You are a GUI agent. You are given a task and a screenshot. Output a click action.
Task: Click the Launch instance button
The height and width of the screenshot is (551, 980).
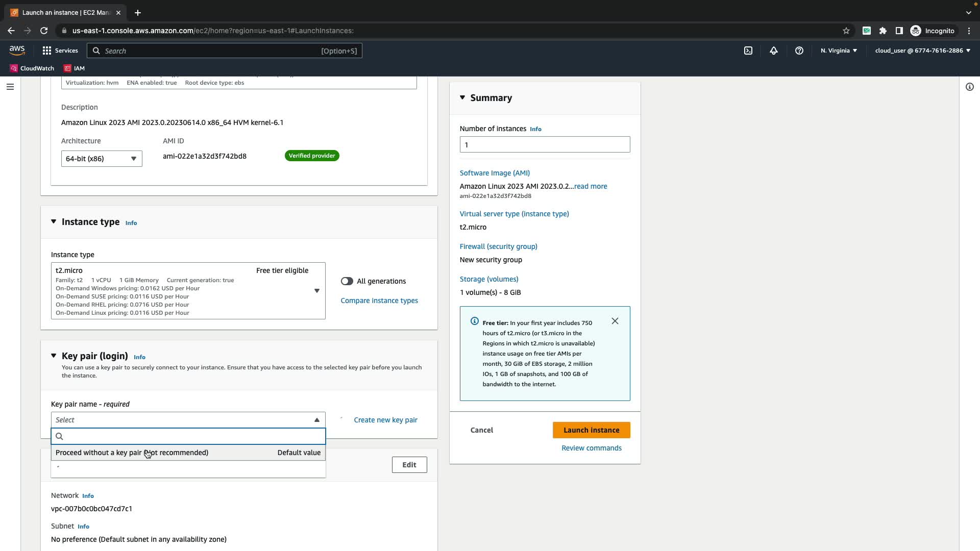(x=591, y=430)
